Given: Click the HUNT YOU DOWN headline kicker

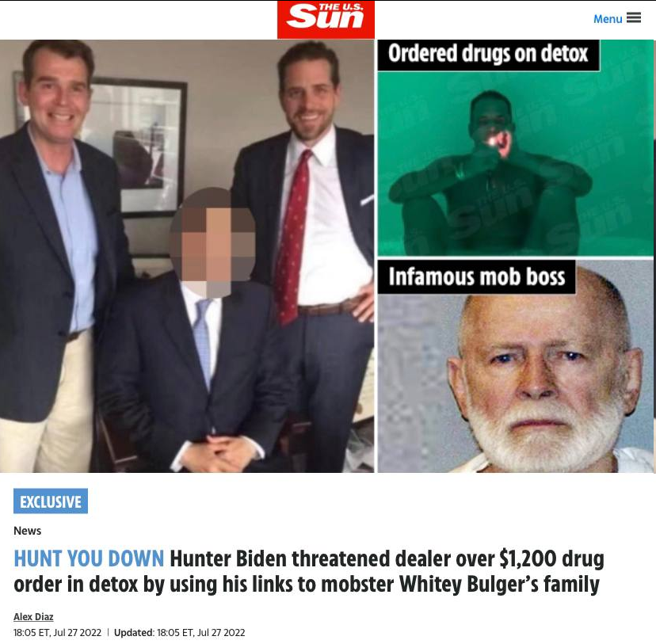Looking at the screenshot, I should click(89, 558).
